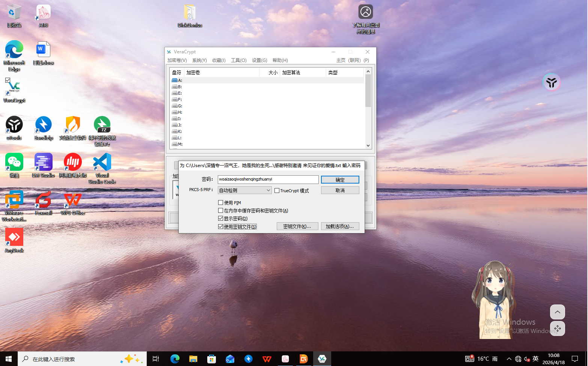Viewport: 588px width, 366px height.
Task: Open the 工具(O) menu
Action: 238,60
